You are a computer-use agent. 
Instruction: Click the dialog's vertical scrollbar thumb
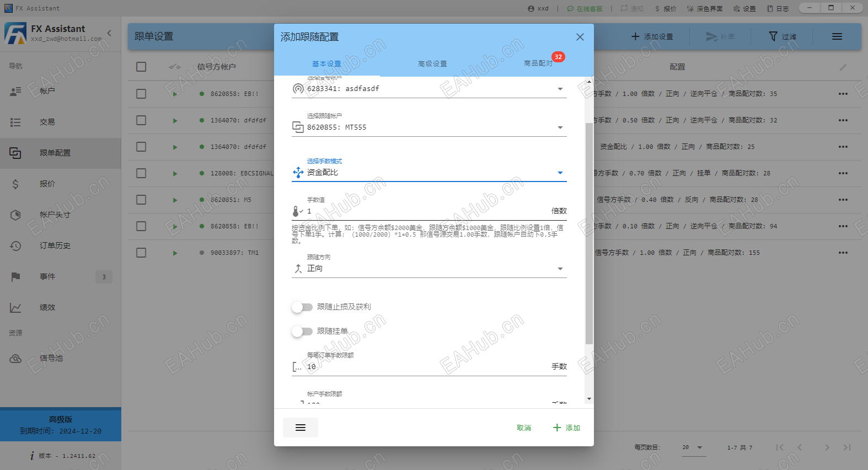589,233
